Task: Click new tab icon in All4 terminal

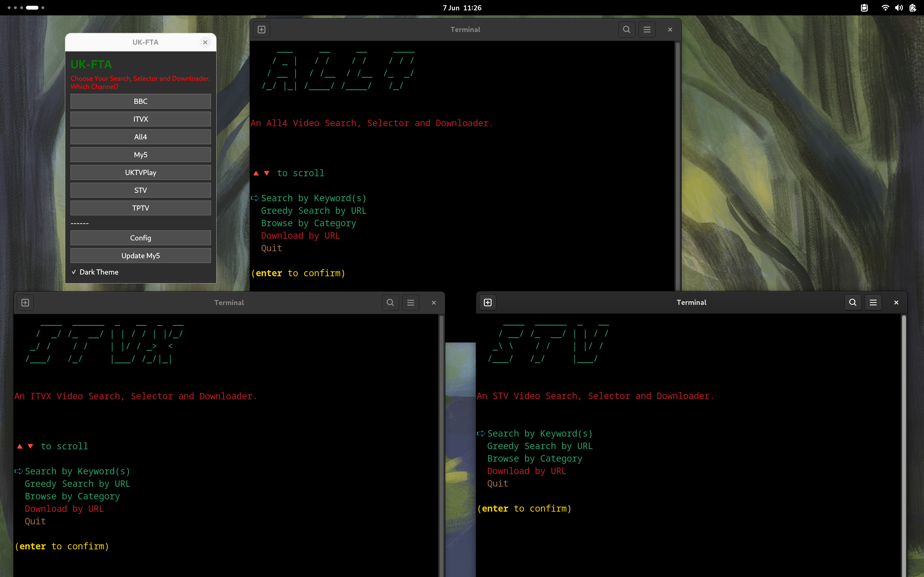Action: click(262, 29)
